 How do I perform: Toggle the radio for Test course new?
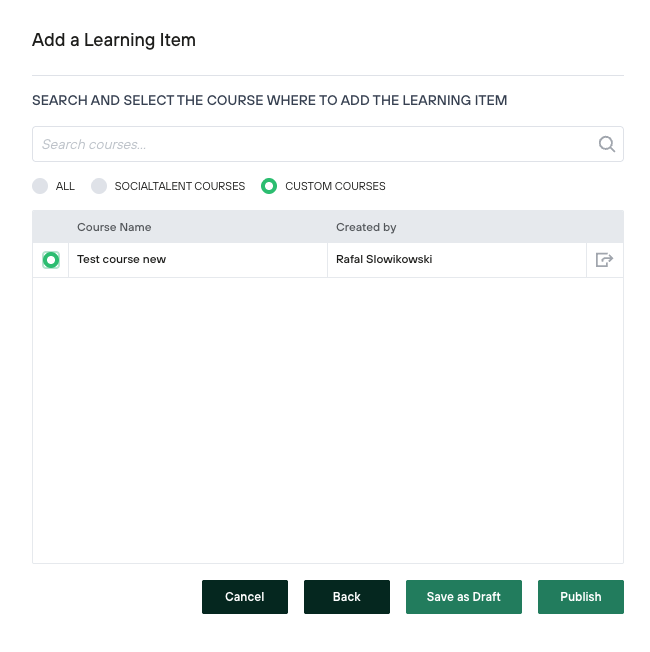51,260
